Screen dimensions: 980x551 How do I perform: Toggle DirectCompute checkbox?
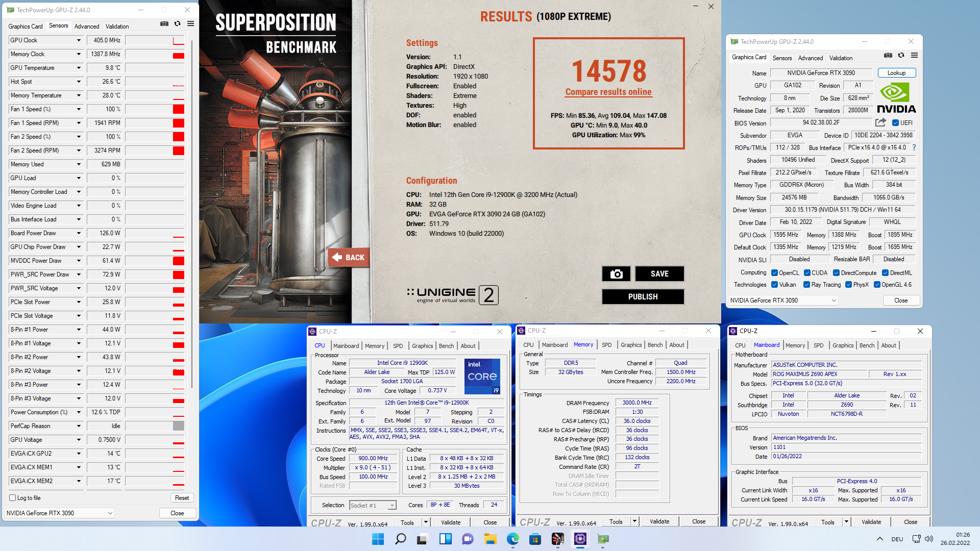[x=836, y=273]
